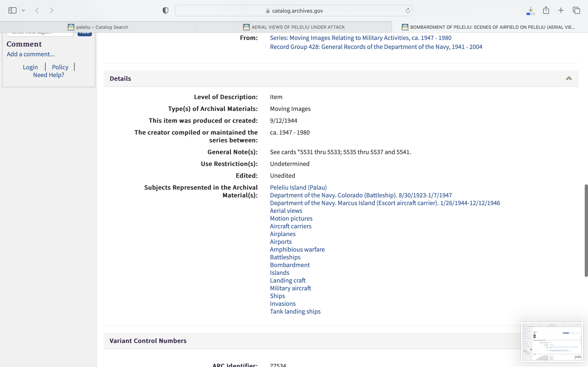Open the Record Group 428 link
588x367 pixels.
[x=376, y=47]
